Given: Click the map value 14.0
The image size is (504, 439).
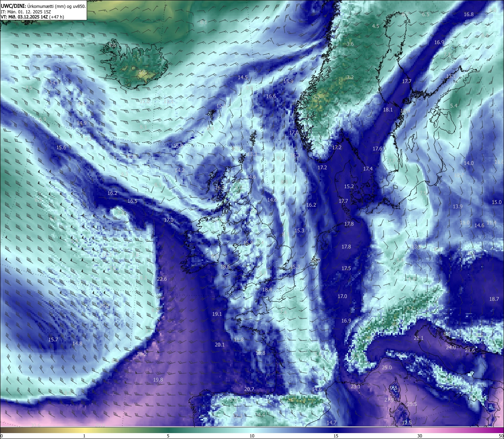Looking at the screenshot, I should pos(469,163).
